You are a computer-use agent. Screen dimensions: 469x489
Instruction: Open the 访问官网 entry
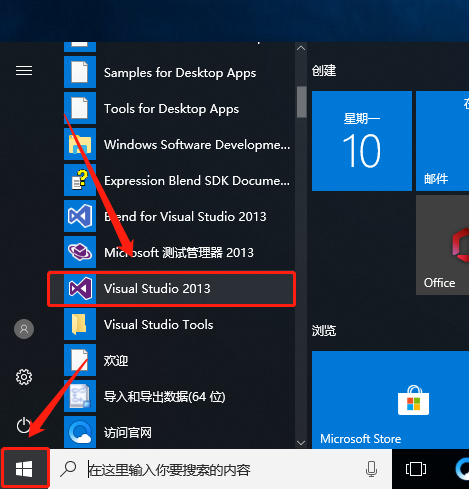click(x=179, y=432)
